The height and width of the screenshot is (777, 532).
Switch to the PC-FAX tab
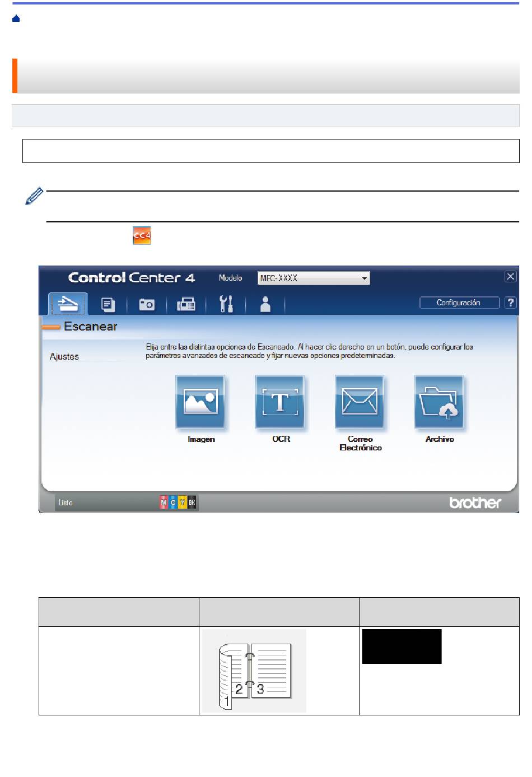pos(186,304)
